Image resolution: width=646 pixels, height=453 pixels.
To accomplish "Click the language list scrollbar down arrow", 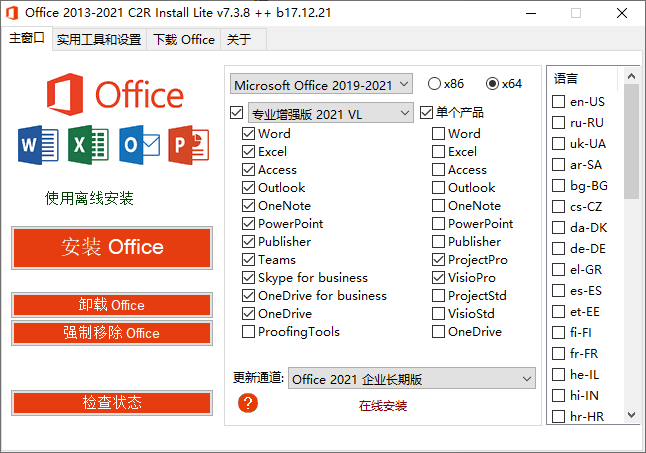I will [x=632, y=415].
